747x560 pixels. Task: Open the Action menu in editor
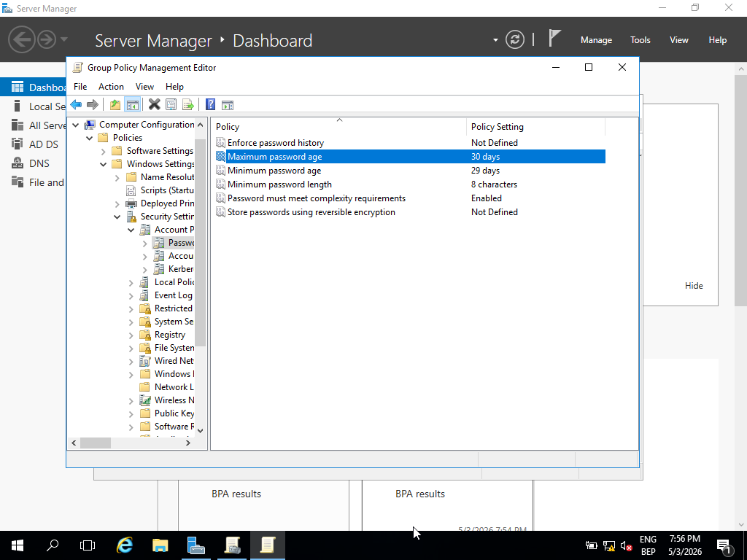tap(111, 87)
